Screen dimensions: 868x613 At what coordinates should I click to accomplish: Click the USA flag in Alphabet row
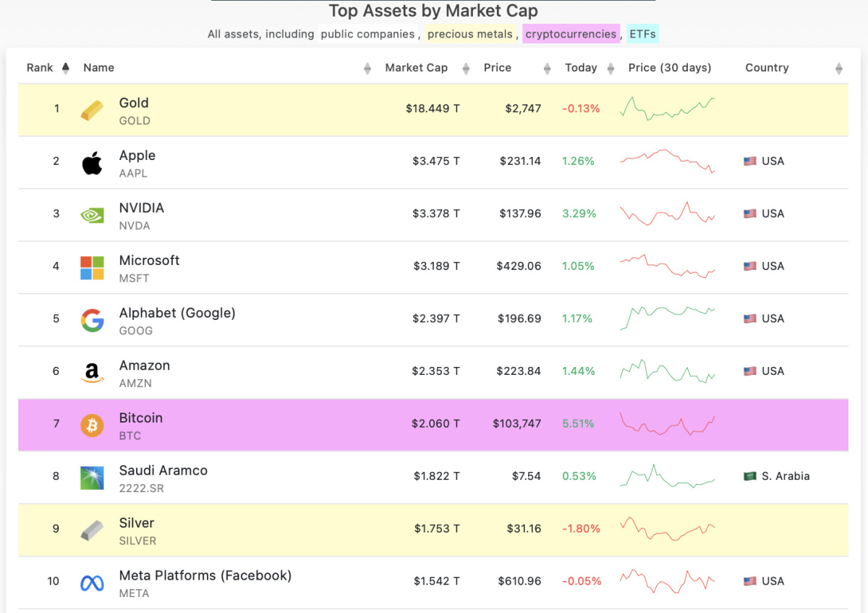[x=750, y=318]
